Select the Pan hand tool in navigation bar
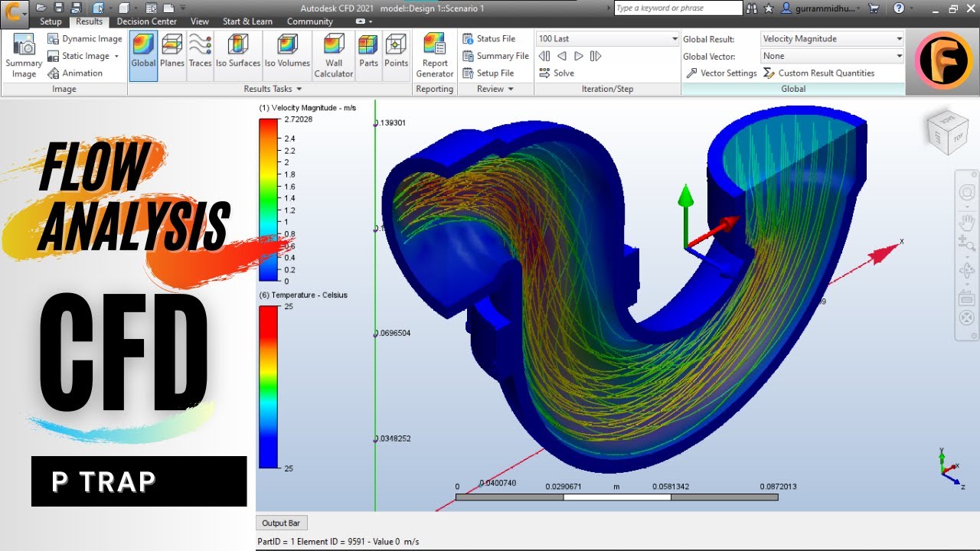This screenshot has width=980, height=551. 967,221
